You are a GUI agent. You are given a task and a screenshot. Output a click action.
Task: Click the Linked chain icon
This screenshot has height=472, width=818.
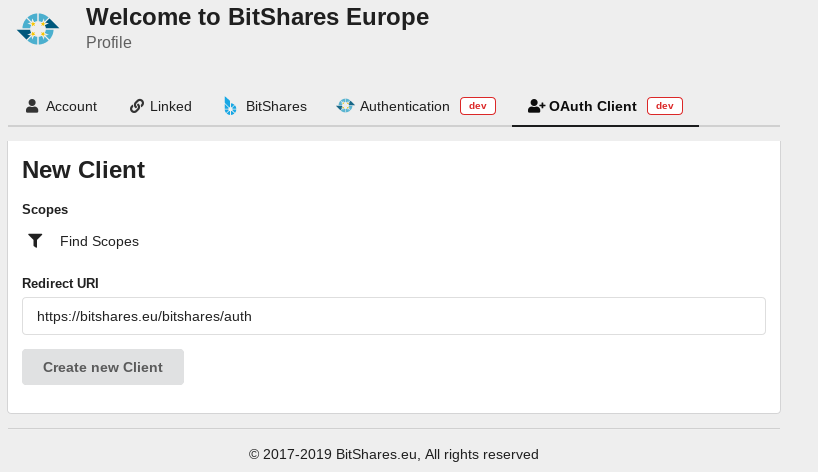click(x=137, y=106)
